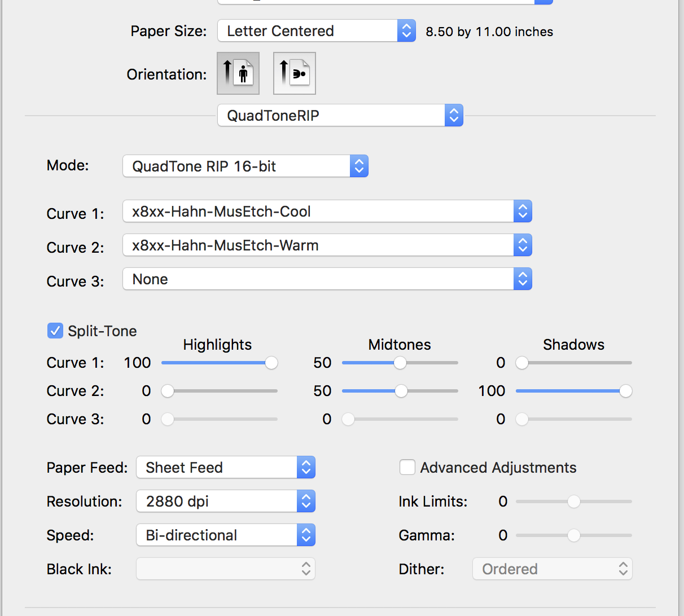Open the Paper Feed dropdown
The height and width of the screenshot is (616, 684).
coord(225,468)
